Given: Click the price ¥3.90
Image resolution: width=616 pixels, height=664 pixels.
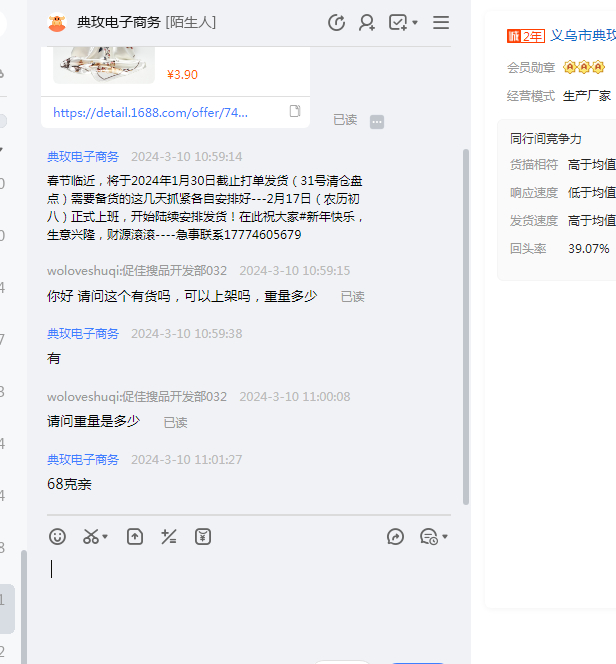Looking at the screenshot, I should [x=182, y=75].
